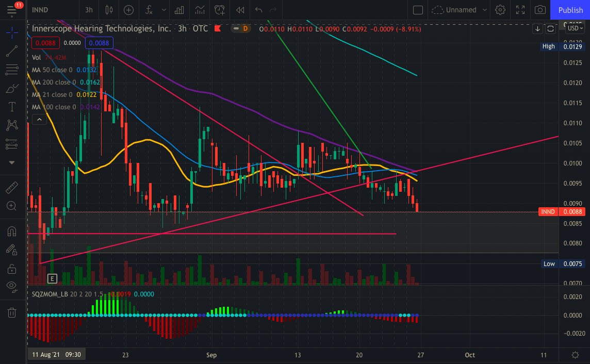Select the Fibonacci retracement tool
Viewport: 590px width, 364px height.
pos(12,70)
